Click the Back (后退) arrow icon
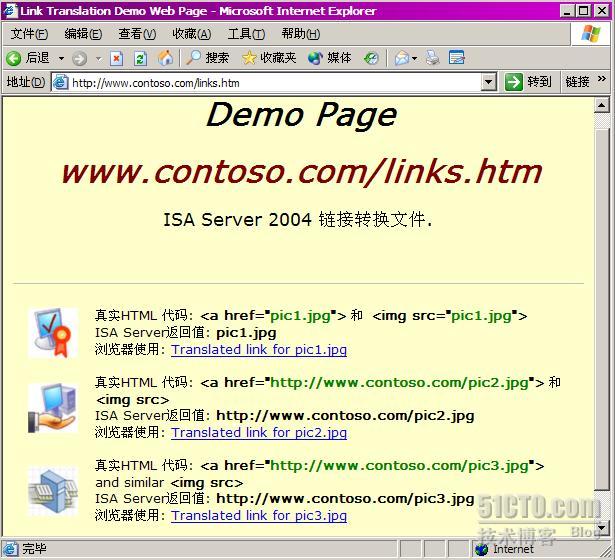615x560 pixels. pos(13,58)
